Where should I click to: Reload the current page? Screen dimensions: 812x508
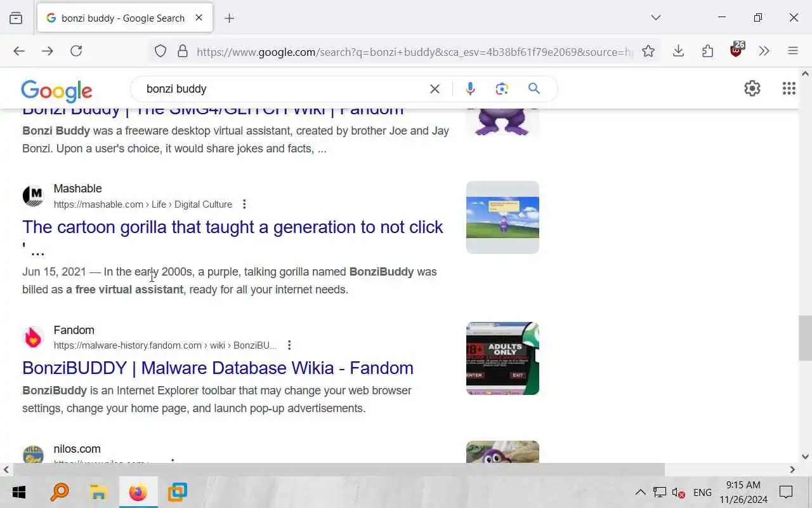(x=76, y=51)
